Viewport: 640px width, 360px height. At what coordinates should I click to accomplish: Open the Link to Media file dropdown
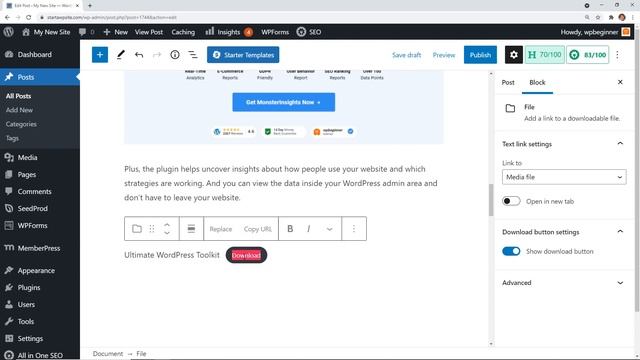tap(564, 177)
